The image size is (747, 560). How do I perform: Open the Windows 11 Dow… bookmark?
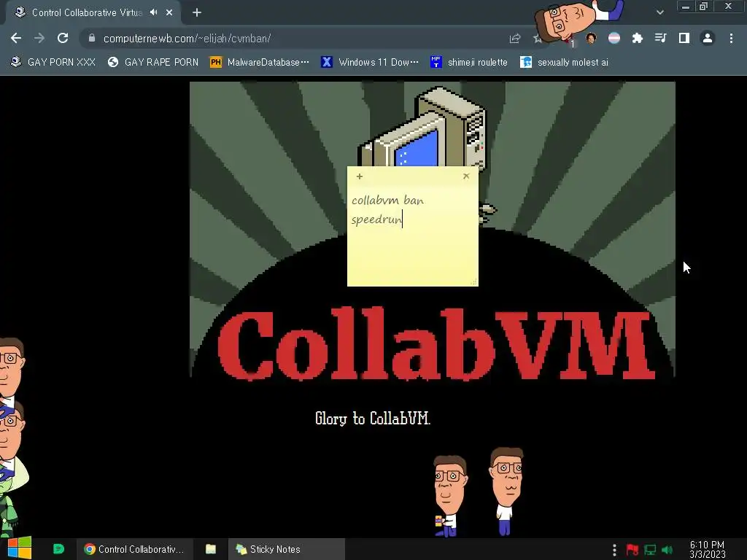click(x=370, y=63)
